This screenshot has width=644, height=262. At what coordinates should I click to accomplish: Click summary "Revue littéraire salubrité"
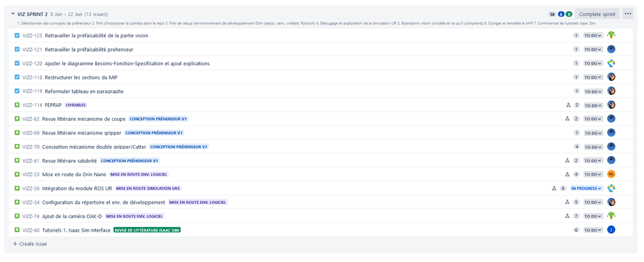click(70, 161)
